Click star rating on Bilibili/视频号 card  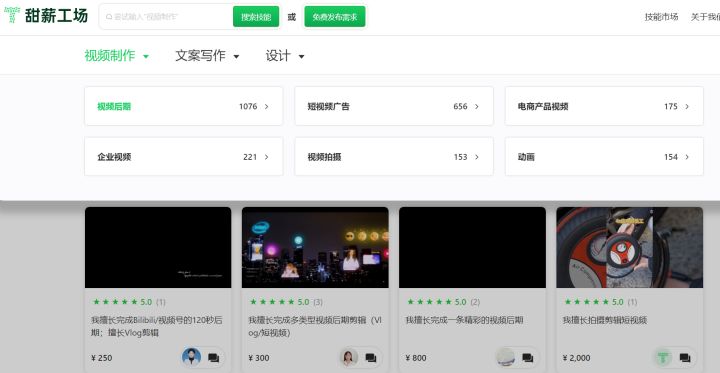click(115, 302)
